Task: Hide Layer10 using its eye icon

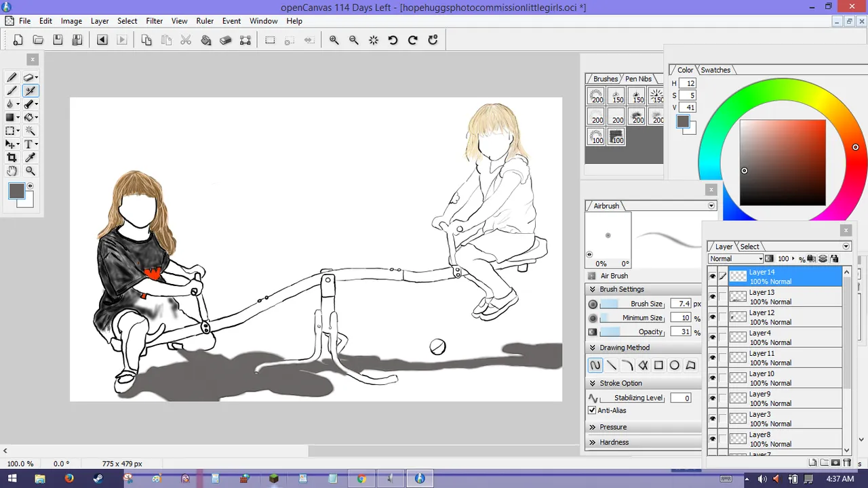Action: click(x=712, y=378)
